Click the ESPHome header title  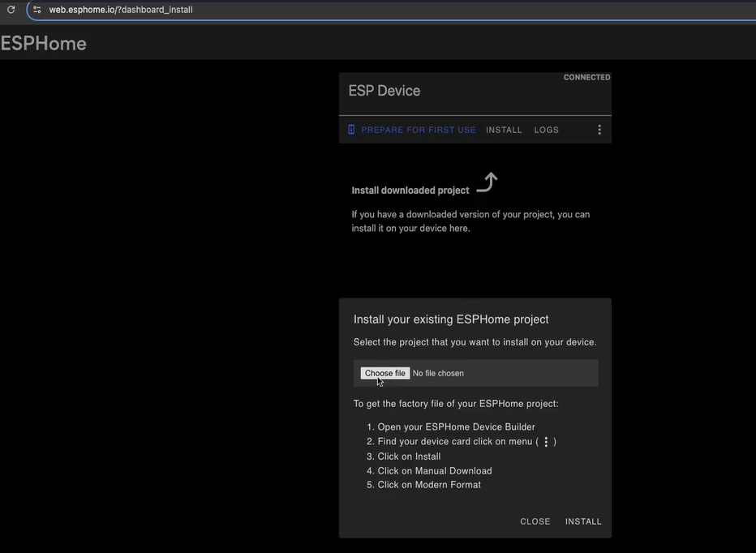(43, 44)
